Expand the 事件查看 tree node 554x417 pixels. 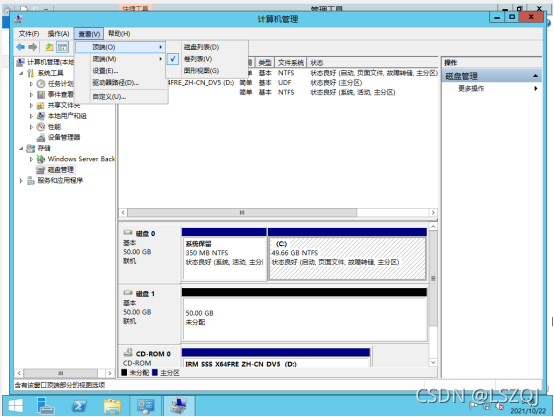pos(31,95)
